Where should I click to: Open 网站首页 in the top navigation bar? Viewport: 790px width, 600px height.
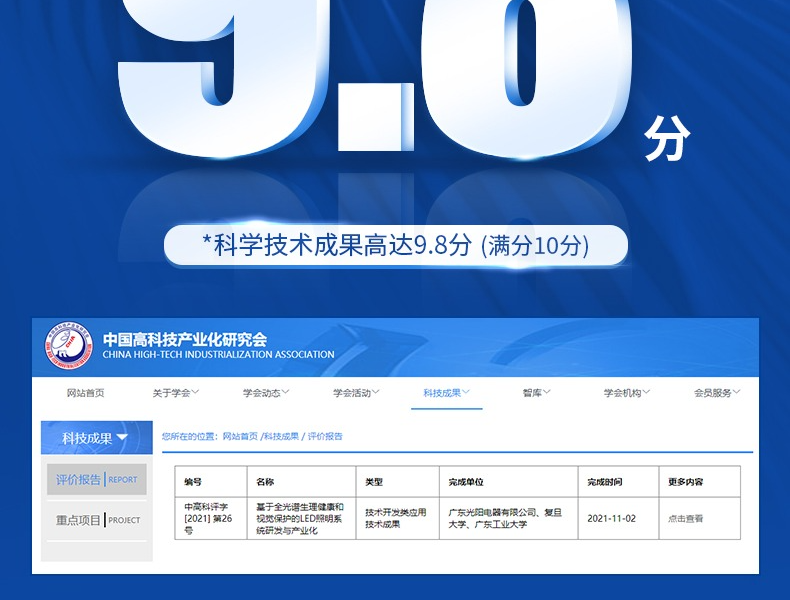(85, 393)
